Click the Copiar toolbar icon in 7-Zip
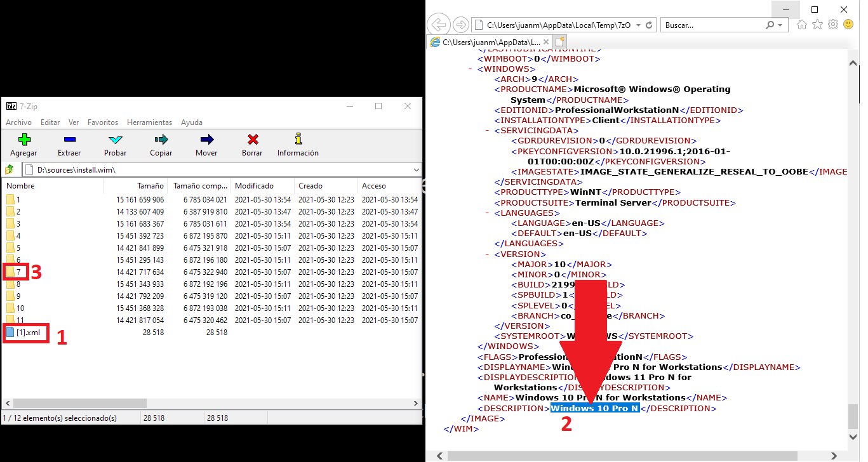Image resolution: width=868 pixels, height=462 pixels. coord(161,139)
